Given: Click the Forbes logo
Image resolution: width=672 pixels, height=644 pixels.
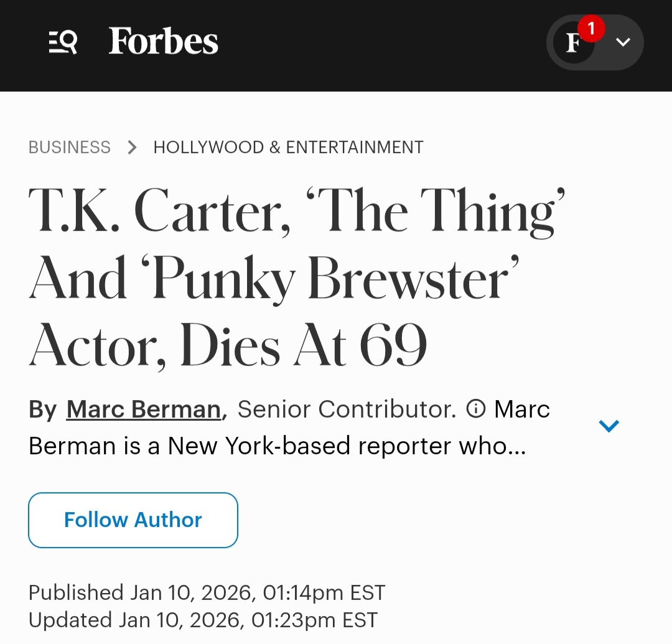Looking at the screenshot, I should point(164,42).
